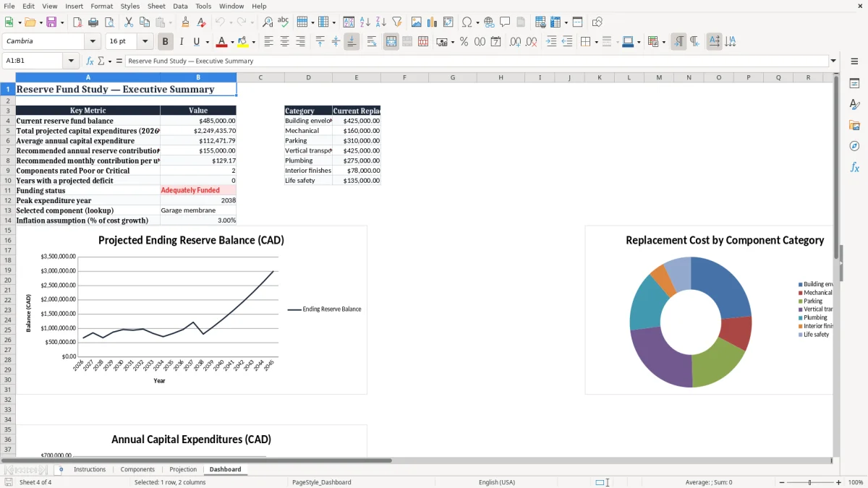Click the AutoFilter funnel icon

click(x=396, y=22)
